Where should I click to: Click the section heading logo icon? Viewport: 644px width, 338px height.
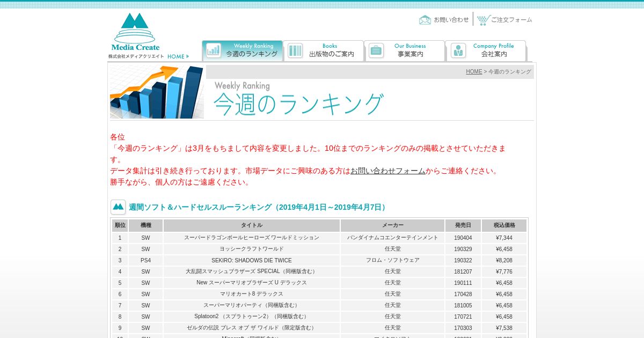click(118, 207)
